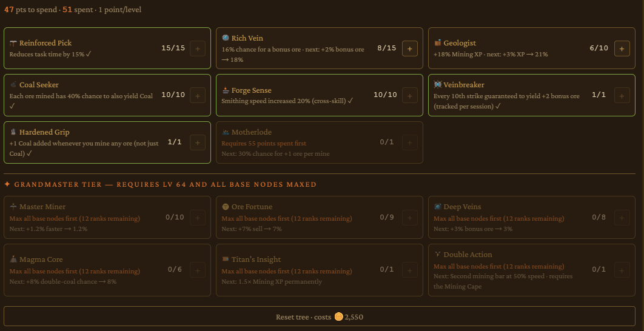Click the Magma Core volcano icon
The width and height of the screenshot is (644, 331).
coord(13,259)
